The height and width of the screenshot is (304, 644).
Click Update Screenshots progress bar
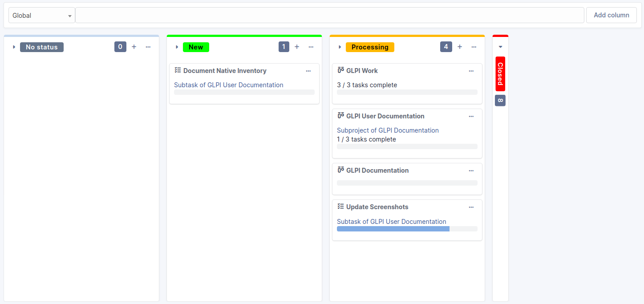407,229
